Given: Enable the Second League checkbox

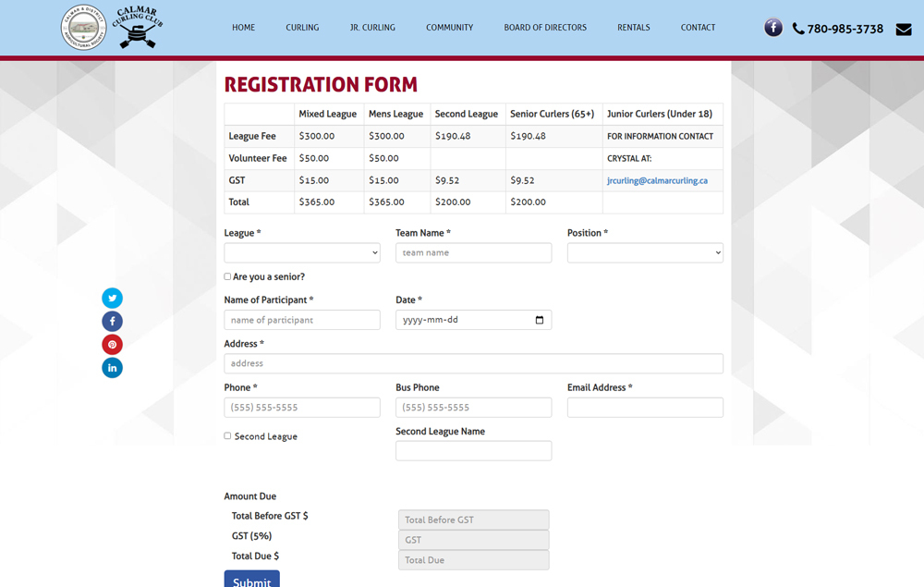Looking at the screenshot, I should [227, 435].
